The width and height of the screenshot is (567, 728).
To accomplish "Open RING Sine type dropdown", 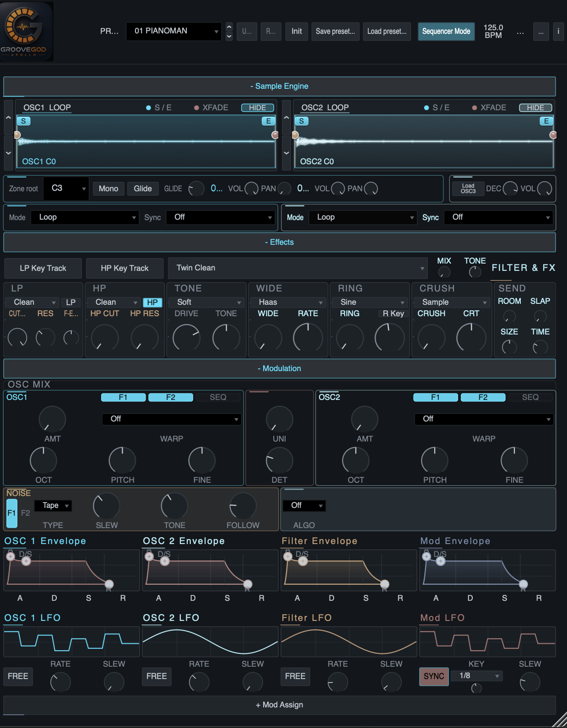I will click(369, 302).
